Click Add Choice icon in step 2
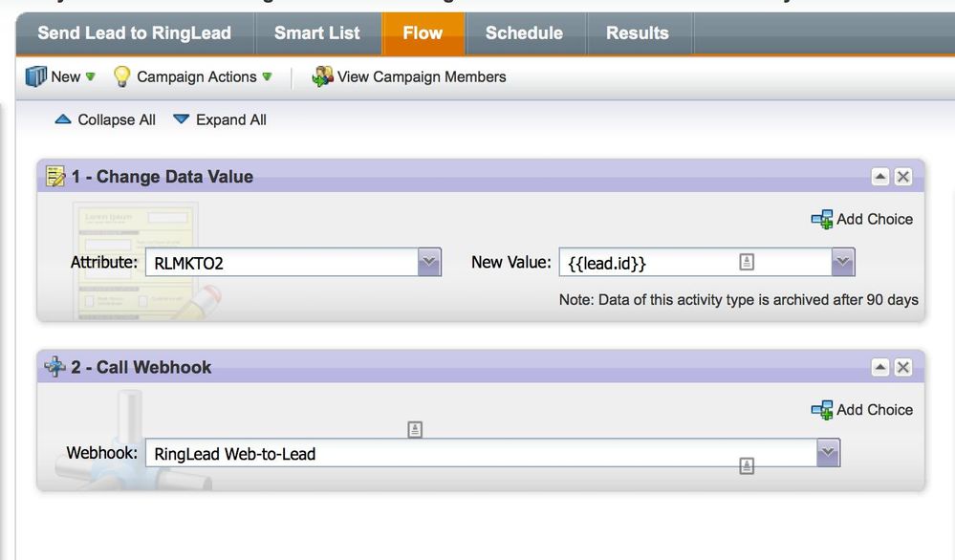Screen dimensions: 955x560 point(822,410)
